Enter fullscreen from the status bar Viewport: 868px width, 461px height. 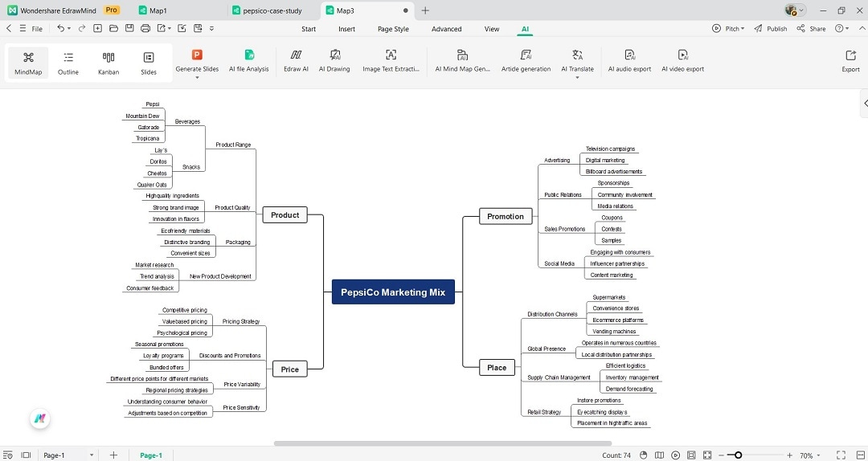[841, 455]
